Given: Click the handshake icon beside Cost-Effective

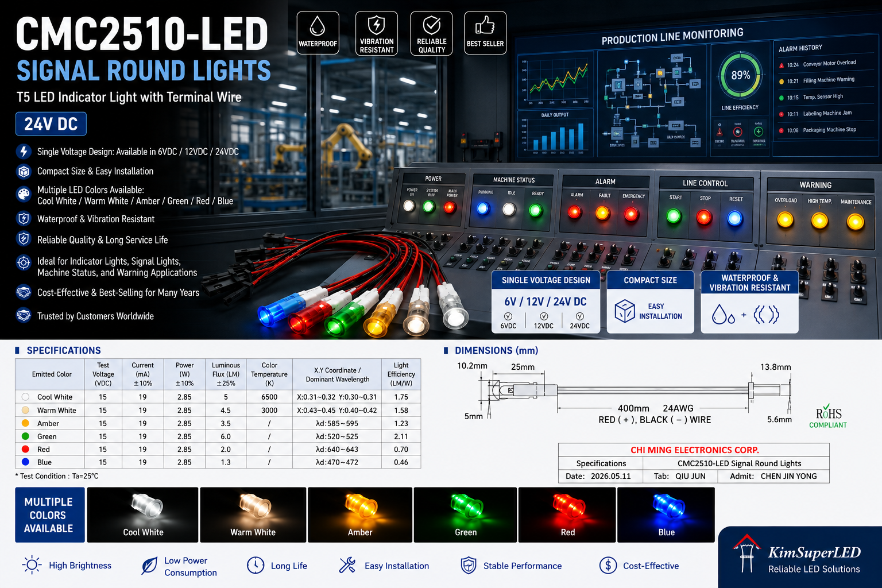Looking at the screenshot, I should 24,292.
